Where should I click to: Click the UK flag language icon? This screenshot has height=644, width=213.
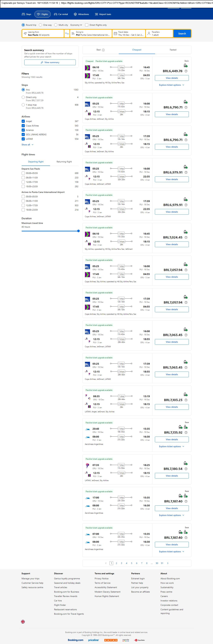click(23, 621)
